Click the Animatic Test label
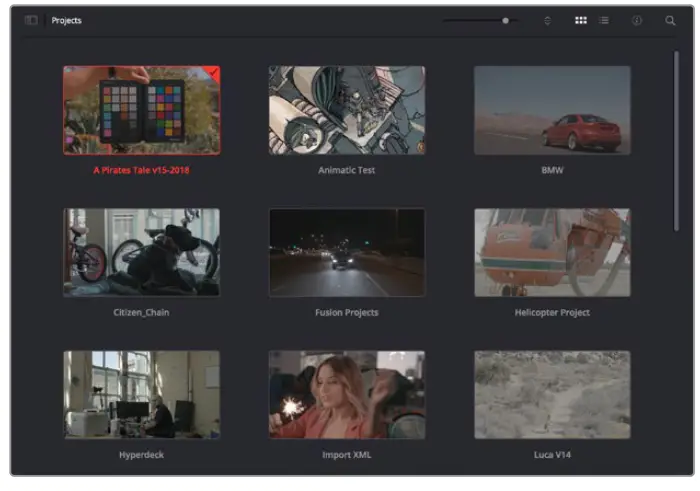700x491 pixels. coord(346,170)
